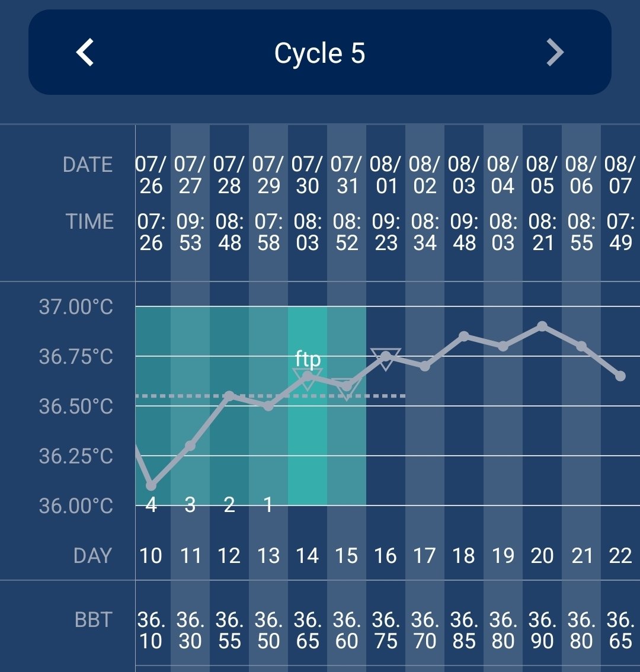The width and height of the screenshot is (640, 672).
Task: Tap the BBT value 36.85
Action: pos(464,631)
